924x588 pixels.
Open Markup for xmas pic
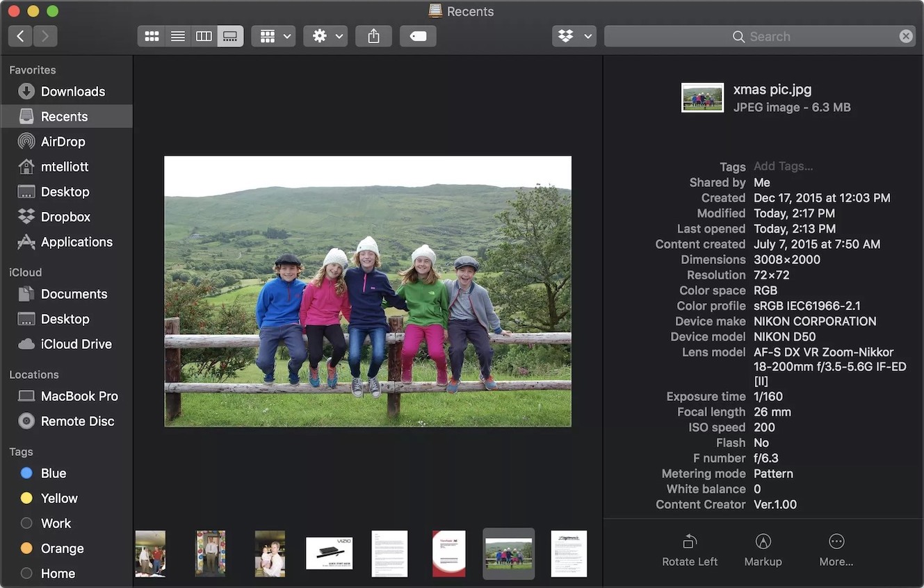[763, 550]
